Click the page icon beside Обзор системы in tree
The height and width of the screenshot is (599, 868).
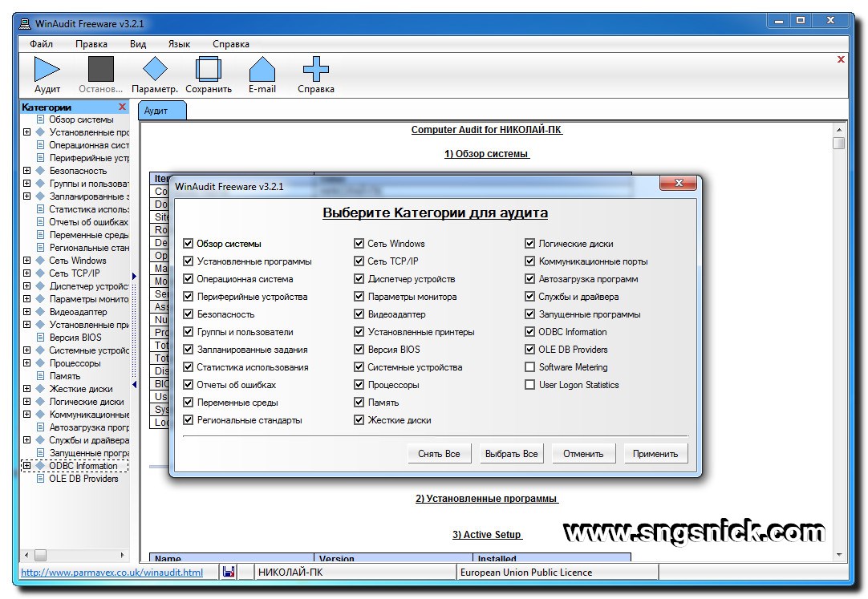pos(40,119)
